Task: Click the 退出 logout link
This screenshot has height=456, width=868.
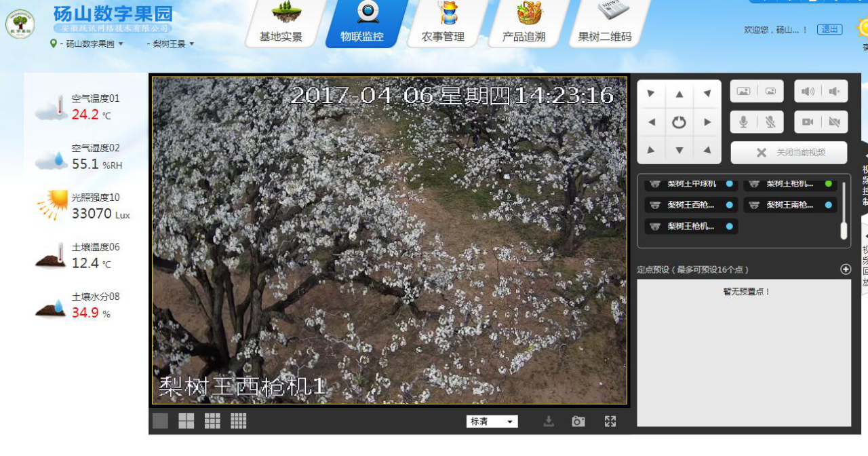Action: pos(829,29)
